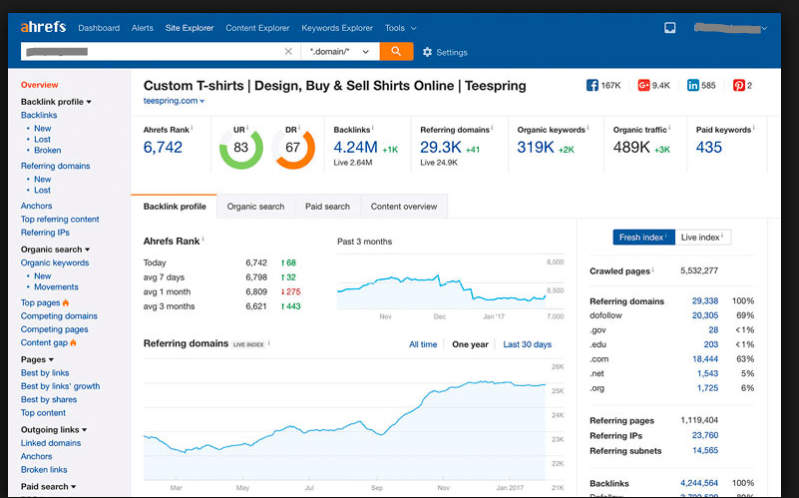Open Top referring content in sidebar
Screen dimensions: 799x498
[60, 219]
